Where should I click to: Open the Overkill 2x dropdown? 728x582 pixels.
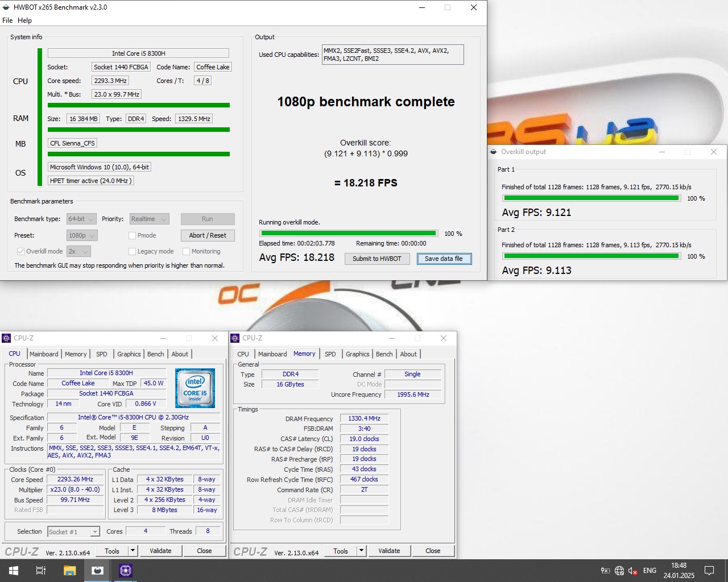pos(78,251)
